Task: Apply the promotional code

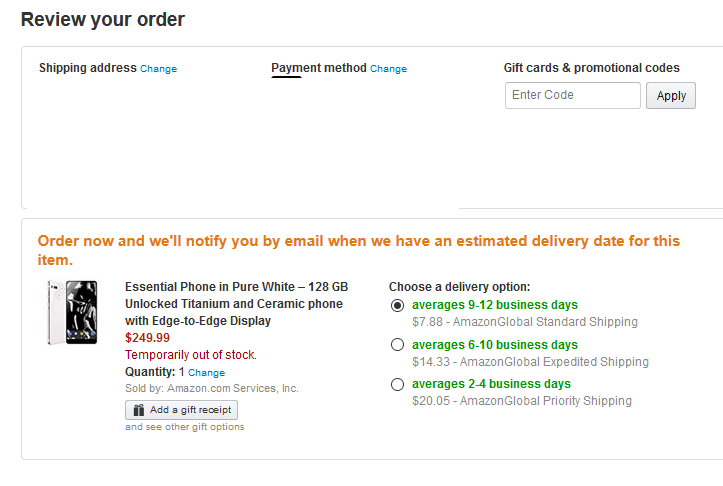Action: (x=671, y=95)
